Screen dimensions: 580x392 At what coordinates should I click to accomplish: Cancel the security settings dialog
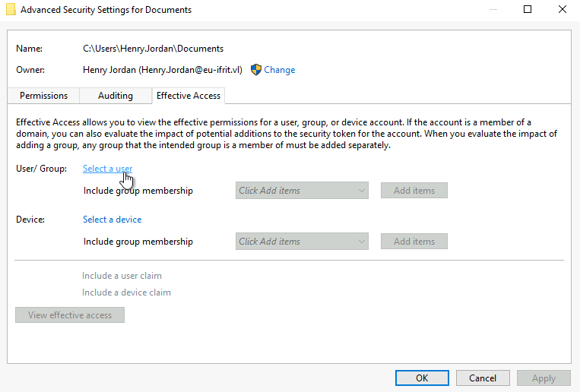[483, 378]
